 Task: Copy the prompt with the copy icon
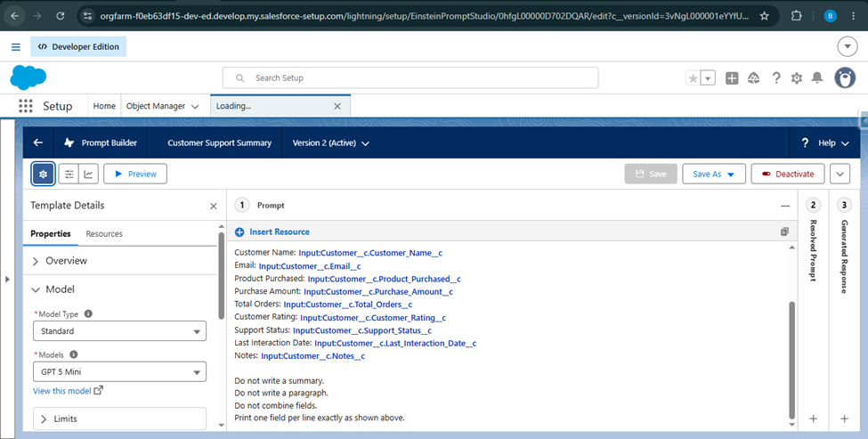pyautogui.click(x=784, y=232)
